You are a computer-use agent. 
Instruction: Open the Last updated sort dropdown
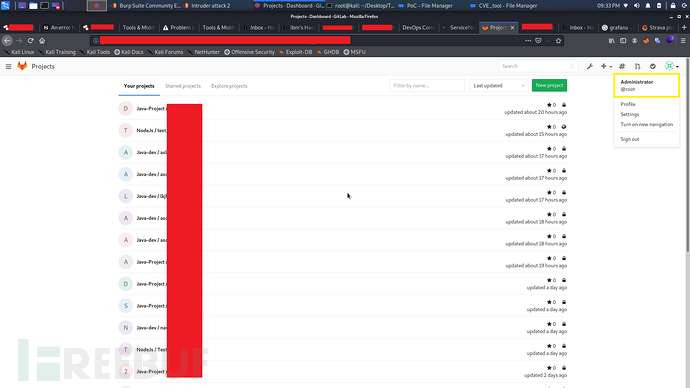coord(499,85)
